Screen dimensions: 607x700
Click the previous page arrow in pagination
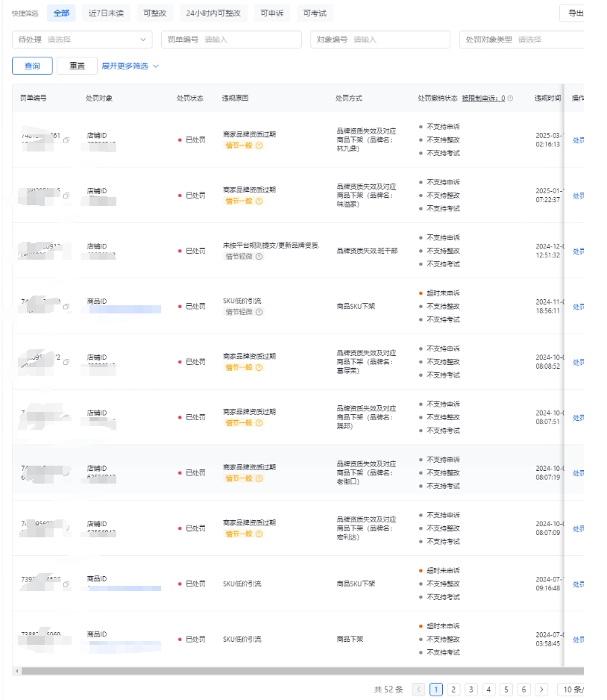pyautogui.click(x=419, y=690)
